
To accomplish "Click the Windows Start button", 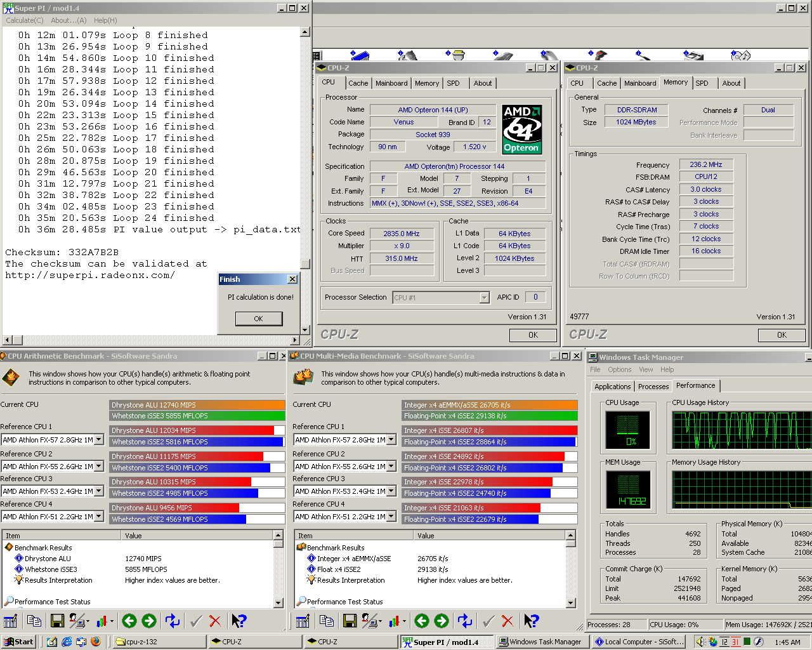I will click(18, 642).
